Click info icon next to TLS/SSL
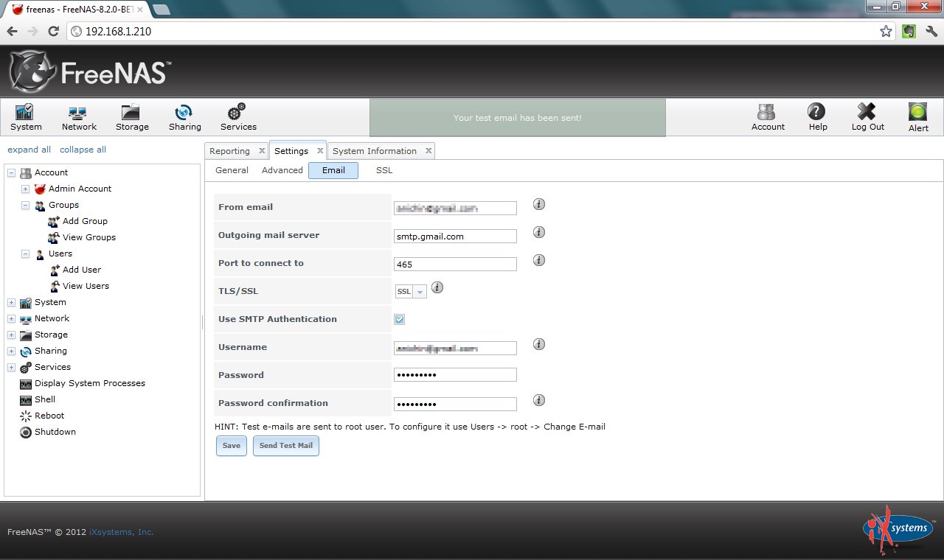 coord(437,288)
